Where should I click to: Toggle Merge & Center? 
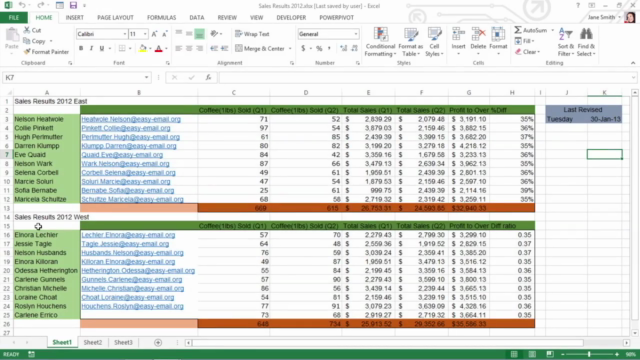coord(260,49)
